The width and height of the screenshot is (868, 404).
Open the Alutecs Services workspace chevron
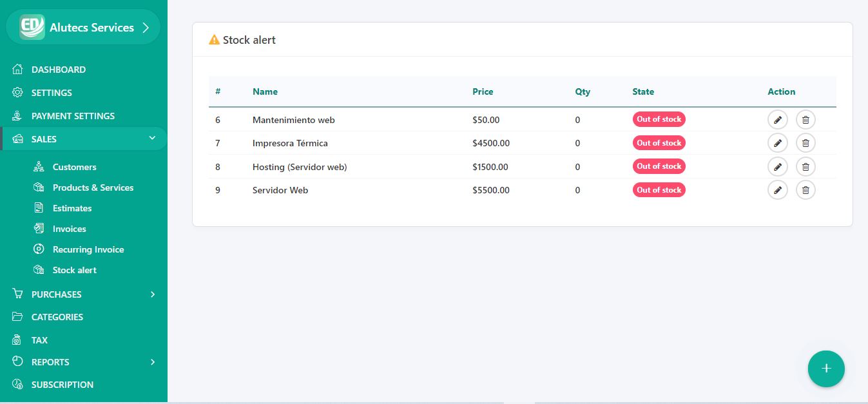(x=146, y=28)
